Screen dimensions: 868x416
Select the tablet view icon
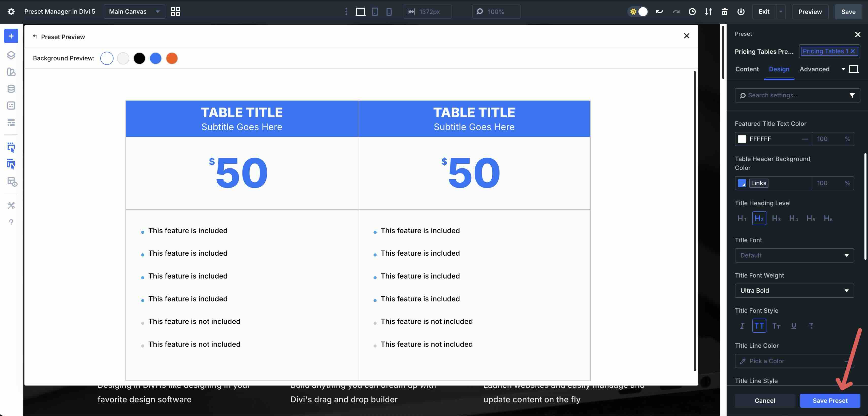coord(375,11)
